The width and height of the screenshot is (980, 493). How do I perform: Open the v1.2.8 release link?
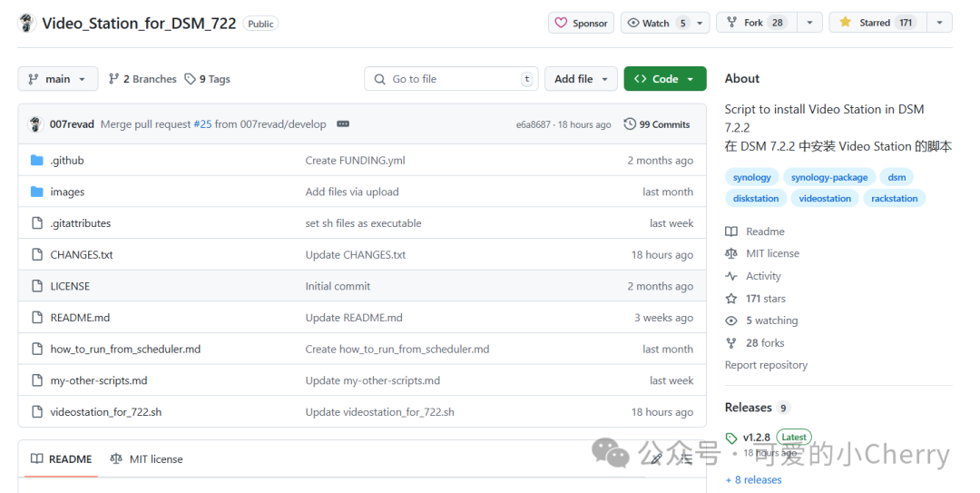point(756,438)
